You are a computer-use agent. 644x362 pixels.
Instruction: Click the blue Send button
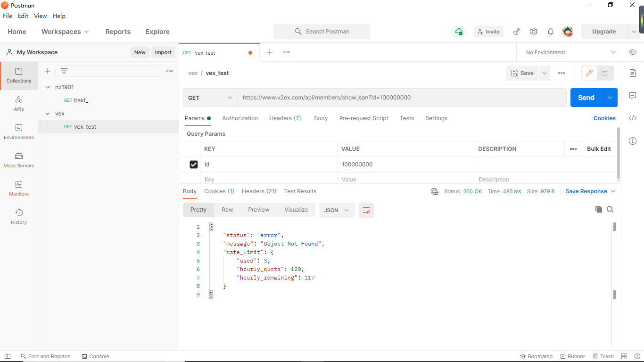point(586,98)
